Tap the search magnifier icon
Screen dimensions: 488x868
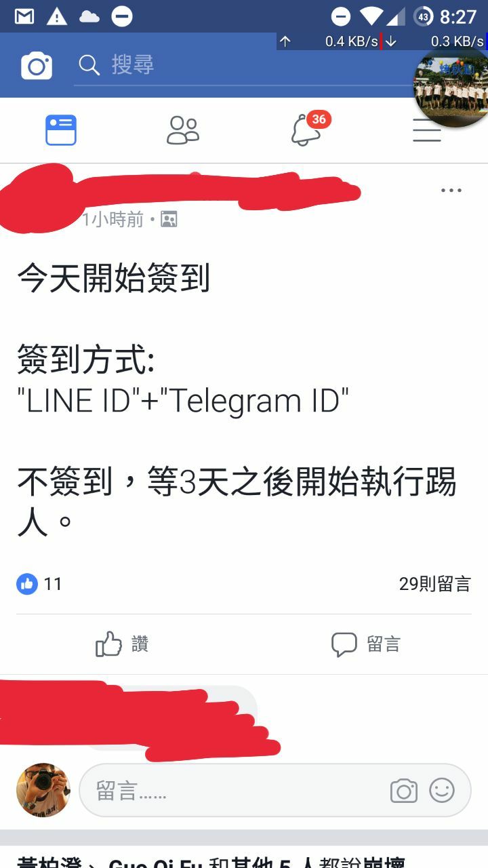click(89, 65)
